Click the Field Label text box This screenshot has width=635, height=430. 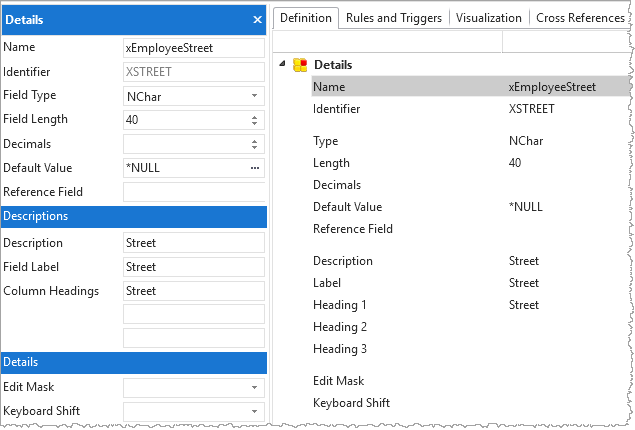point(192,267)
